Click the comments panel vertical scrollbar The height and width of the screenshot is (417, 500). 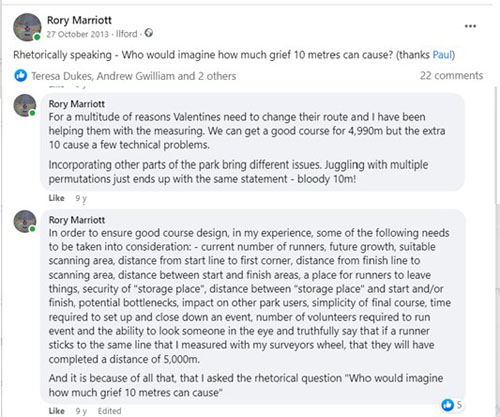497,250
